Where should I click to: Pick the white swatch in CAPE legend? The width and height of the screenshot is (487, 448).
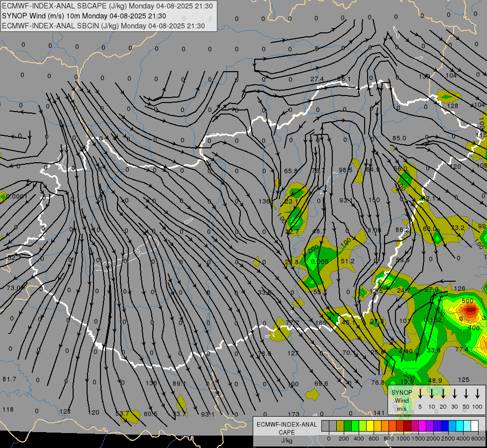tap(475, 426)
